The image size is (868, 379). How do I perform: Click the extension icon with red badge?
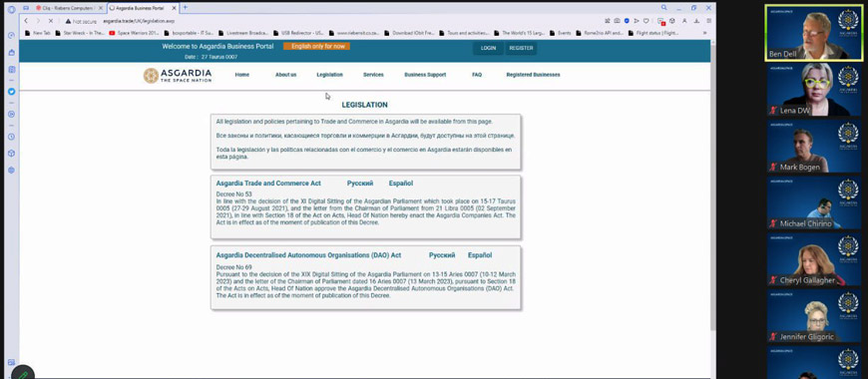tap(660, 21)
